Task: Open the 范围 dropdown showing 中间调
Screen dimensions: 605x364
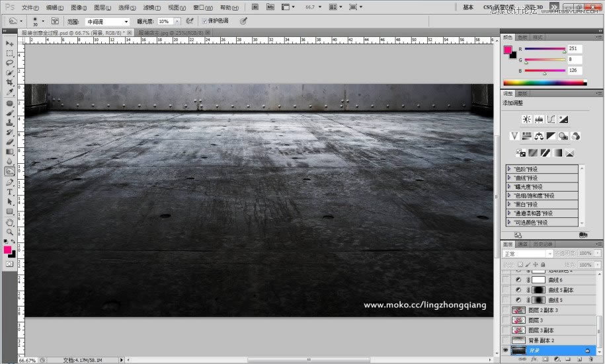Action: [107, 21]
